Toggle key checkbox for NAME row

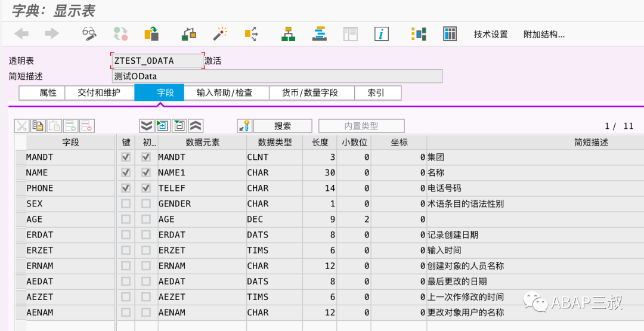[126, 172]
